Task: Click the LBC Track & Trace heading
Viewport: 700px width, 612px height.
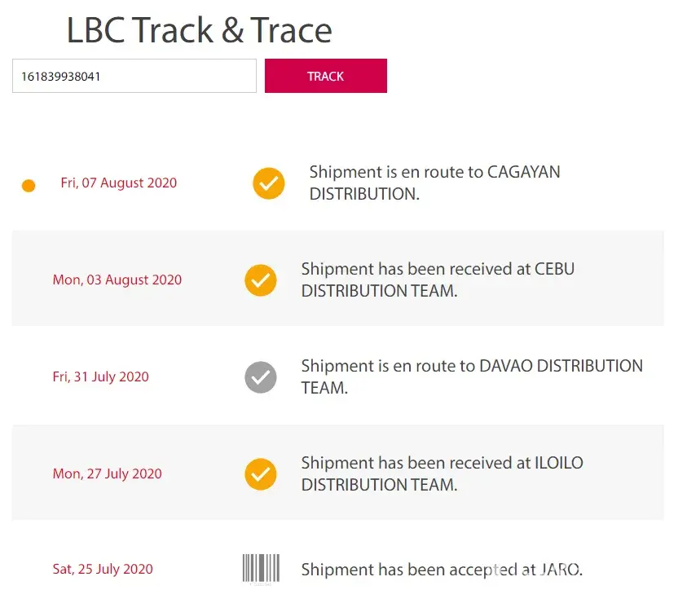Action: pyautogui.click(x=199, y=30)
